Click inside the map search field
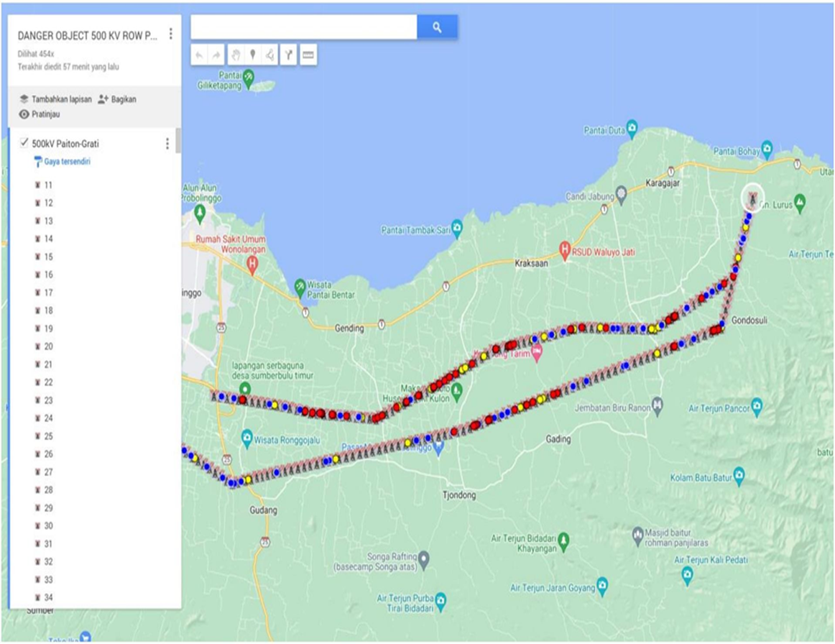This screenshot has height=644, width=835. pos(303,27)
